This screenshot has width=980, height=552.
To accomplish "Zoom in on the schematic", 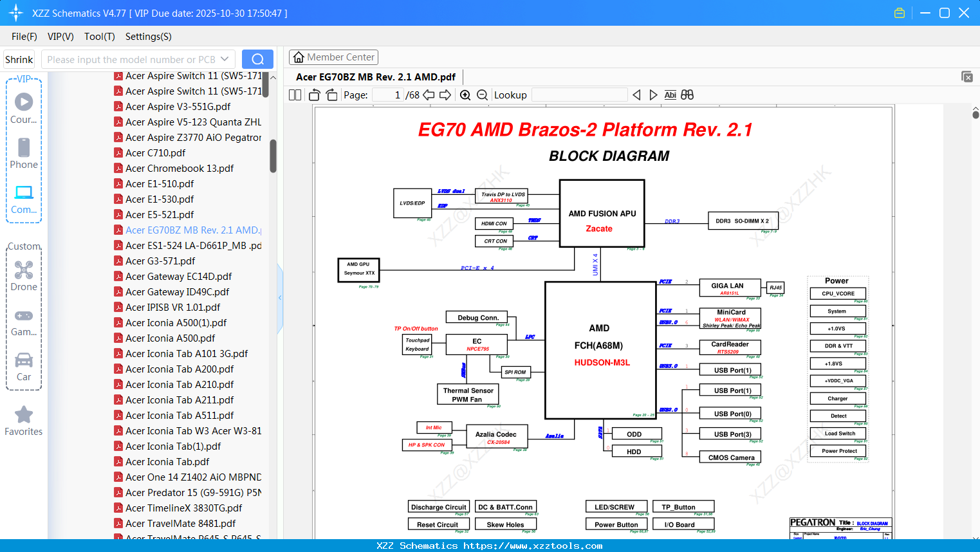I will point(465,95).
